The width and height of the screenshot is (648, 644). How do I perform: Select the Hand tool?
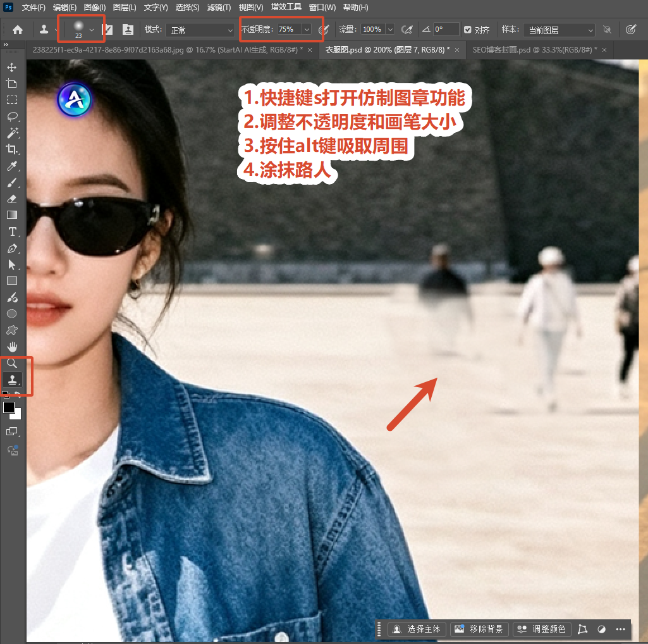coord(12,347)
